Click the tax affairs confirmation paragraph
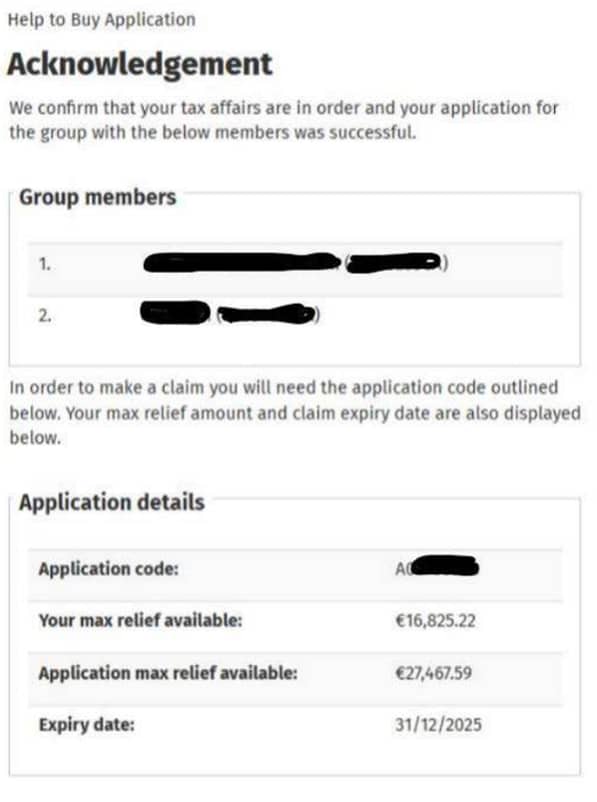 (x=283, y=120)
